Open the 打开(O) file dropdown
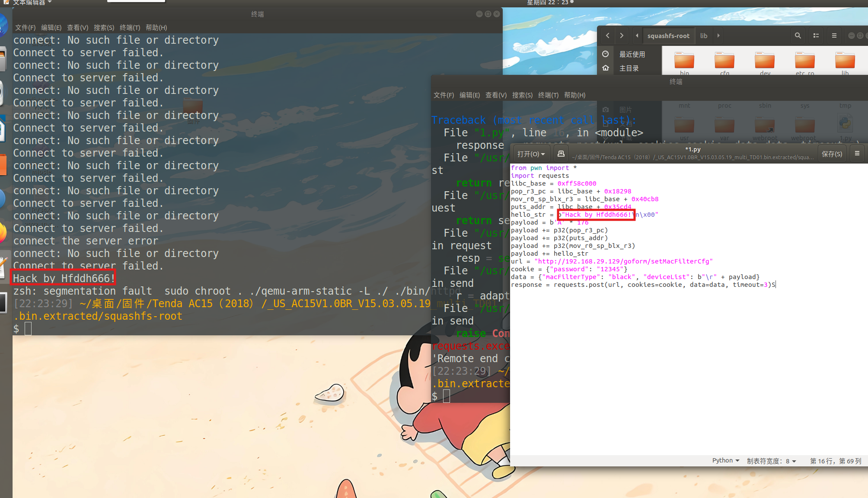The image size is (868, 498). click(x=531, y=154)
